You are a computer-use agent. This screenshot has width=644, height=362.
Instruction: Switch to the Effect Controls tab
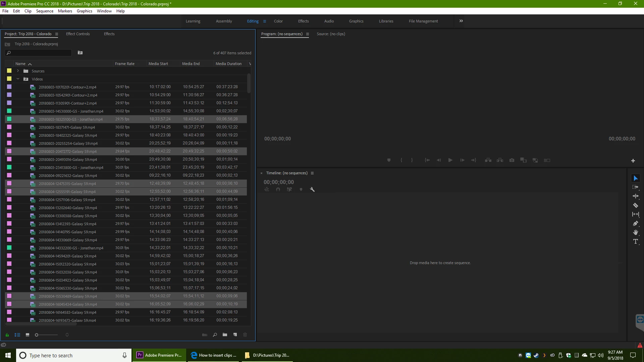coord(78,34)
